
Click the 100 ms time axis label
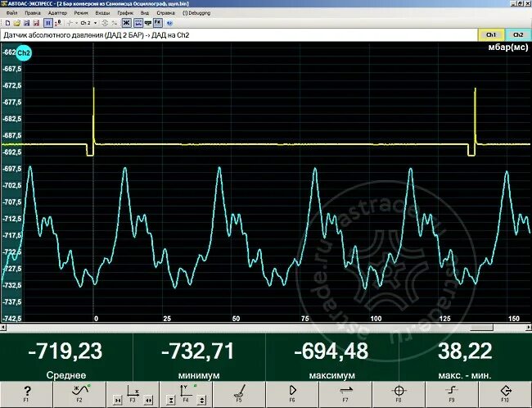coord(376,319)
